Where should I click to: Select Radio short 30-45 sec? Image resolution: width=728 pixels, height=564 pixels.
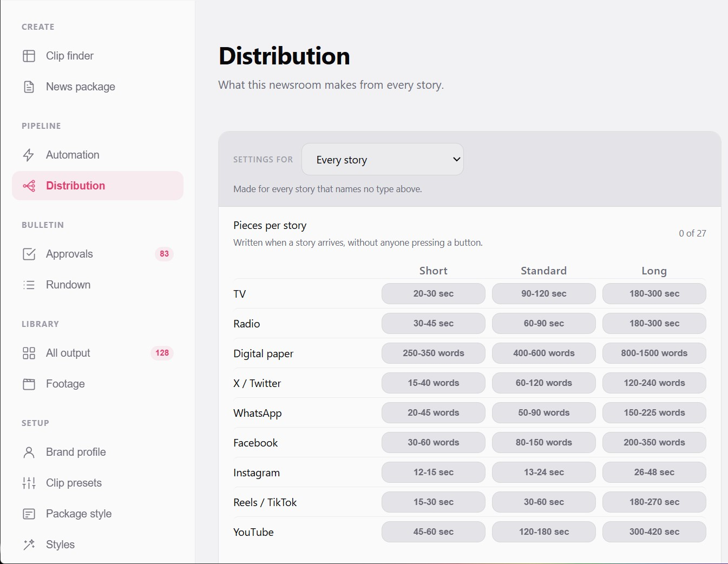click(434, 323)
